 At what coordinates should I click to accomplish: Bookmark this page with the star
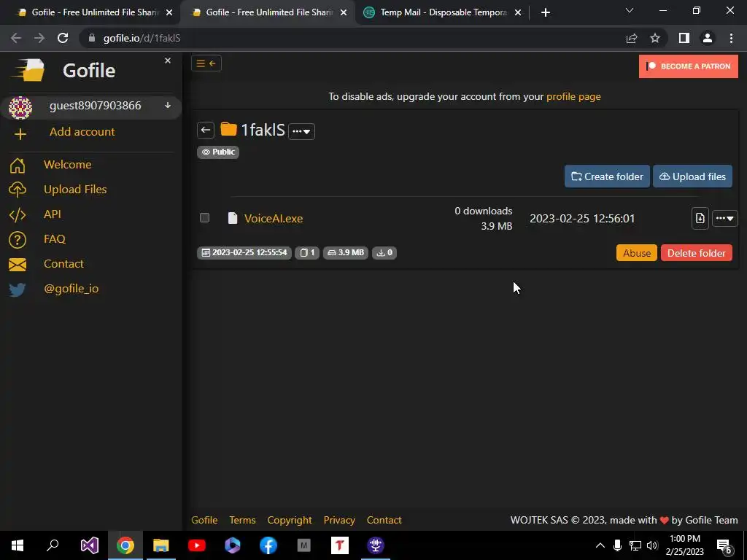[x=655, y=38]
